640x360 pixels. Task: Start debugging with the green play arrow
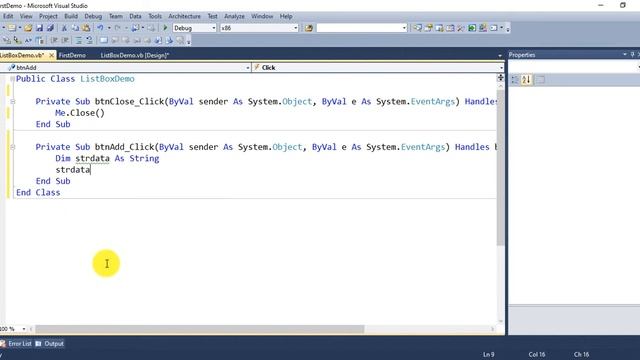(x=165, y=28)
